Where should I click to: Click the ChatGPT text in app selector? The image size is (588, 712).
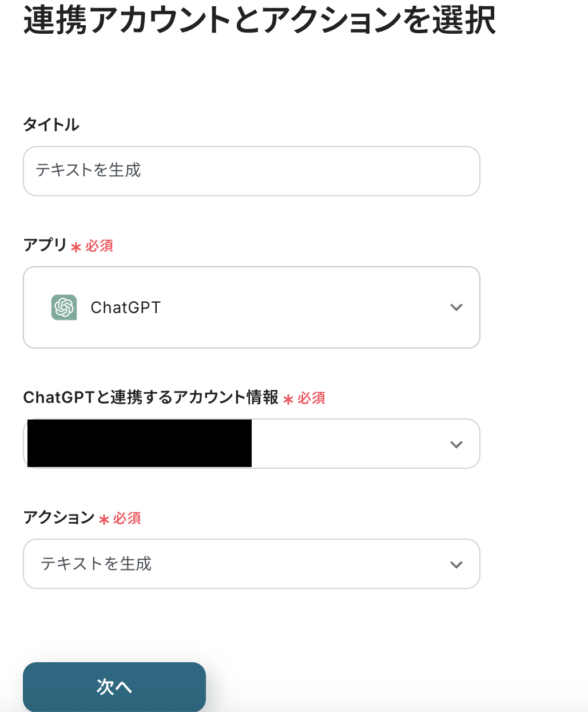[126, 308]
